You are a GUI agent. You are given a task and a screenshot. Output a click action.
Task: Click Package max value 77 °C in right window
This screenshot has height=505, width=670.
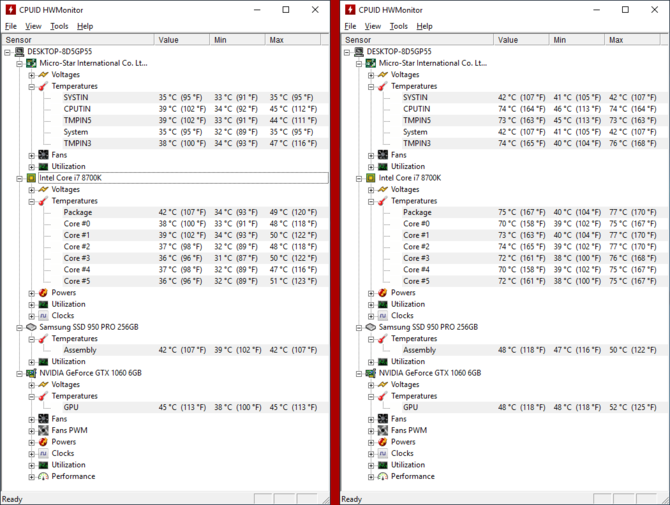[633, 212]
